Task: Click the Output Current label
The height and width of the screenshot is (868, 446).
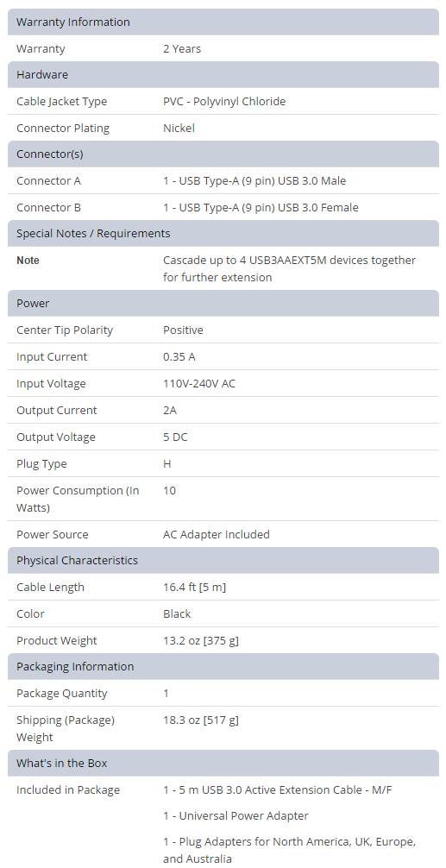Action: tap(56, 410)
